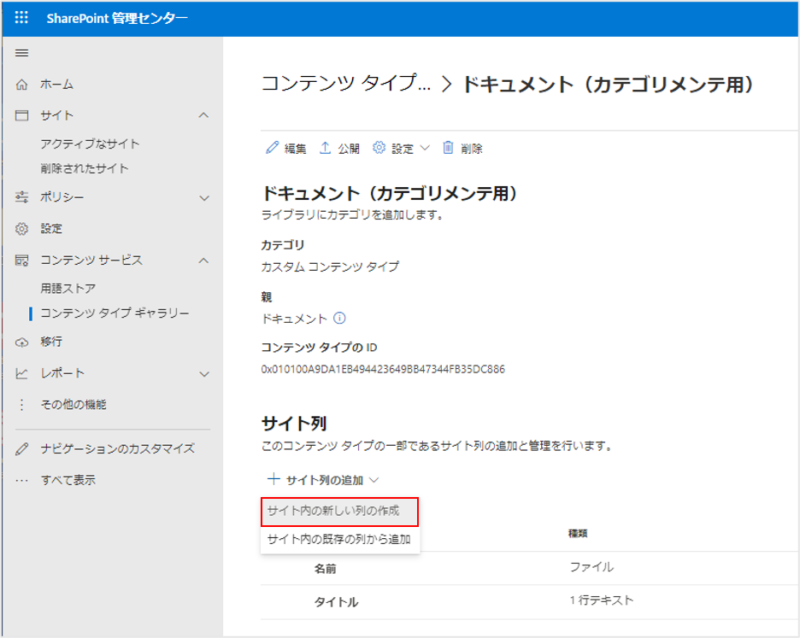
Task: Expand the ポリシー section chevron
Action: pyautogui.click(x=204, y=198)
